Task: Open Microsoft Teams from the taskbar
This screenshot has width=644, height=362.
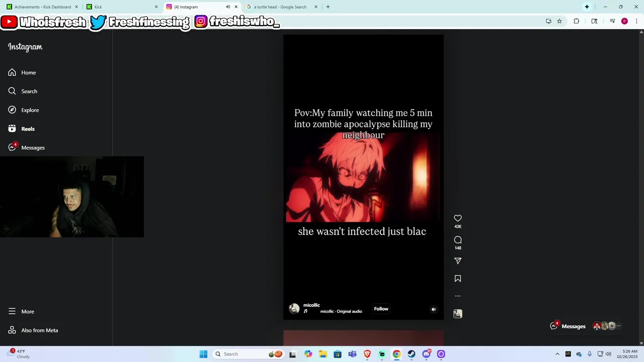Action: coord(352,354)
